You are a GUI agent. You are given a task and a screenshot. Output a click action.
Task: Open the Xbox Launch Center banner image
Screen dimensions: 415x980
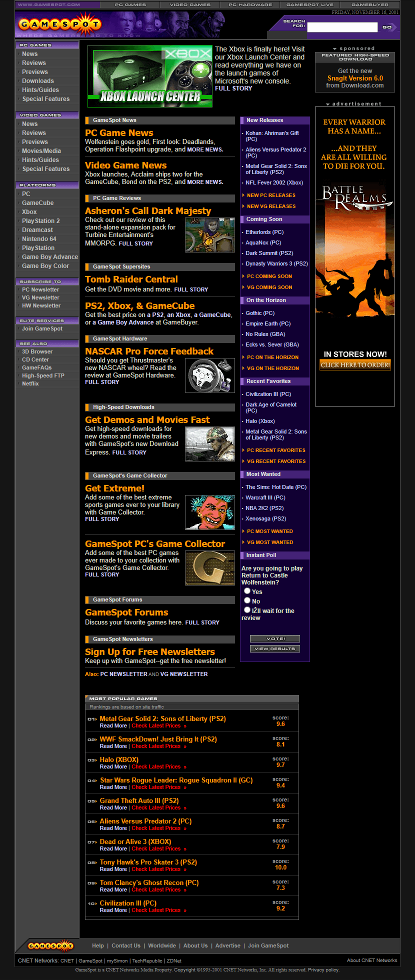tap(150, 76)
